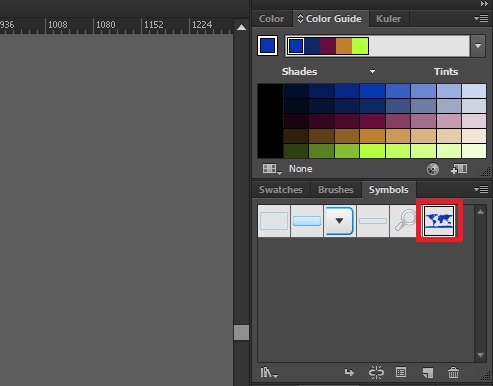Click the 'None' swatch library label
The width and height of the screenshot is (493, 386).
(x=300, y=169)
